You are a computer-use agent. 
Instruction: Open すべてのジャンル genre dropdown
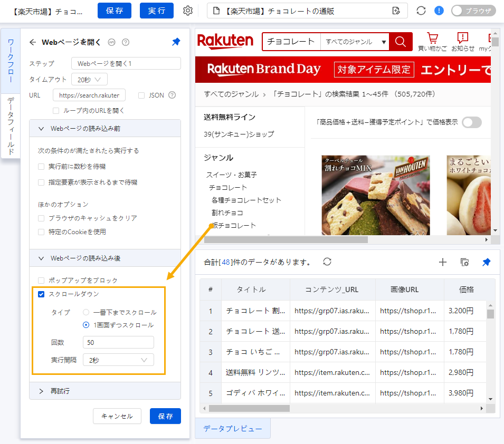click(355, 42)
